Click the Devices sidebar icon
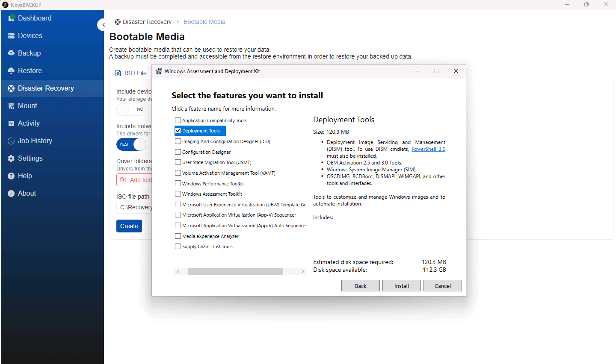This screenshot has height=364, width=616. point(12,36)
